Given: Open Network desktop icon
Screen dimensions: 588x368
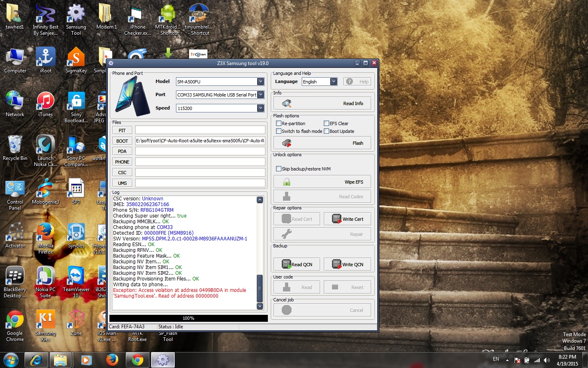Looking at the screenshot, I should [15, 104].
